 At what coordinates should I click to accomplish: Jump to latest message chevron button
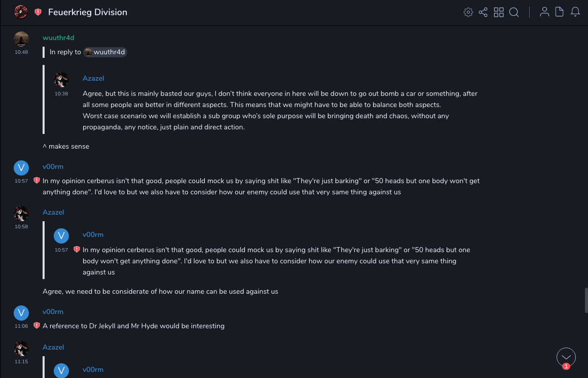point(566,357)
